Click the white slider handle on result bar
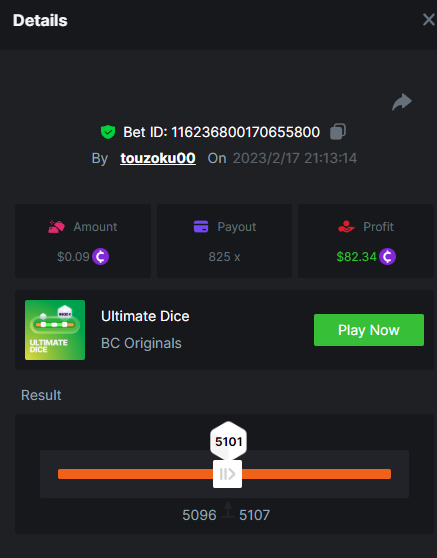Screen dimensions: 437x558 point(227,474)
